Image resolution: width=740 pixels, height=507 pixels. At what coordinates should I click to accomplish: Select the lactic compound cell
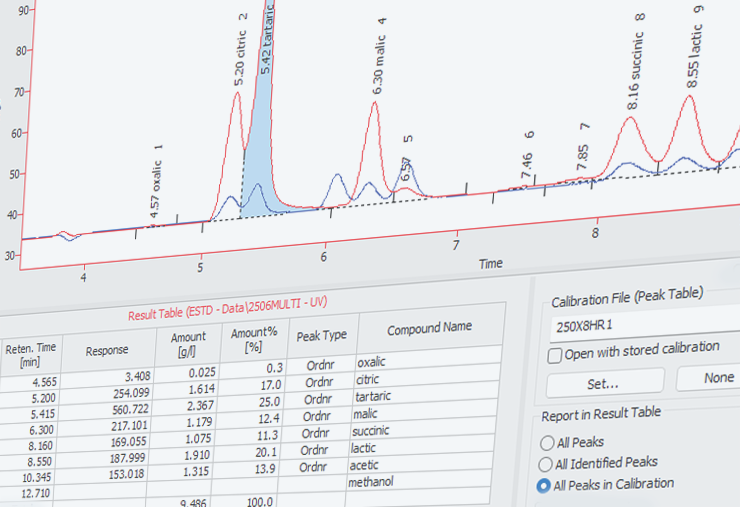(421, 444)
